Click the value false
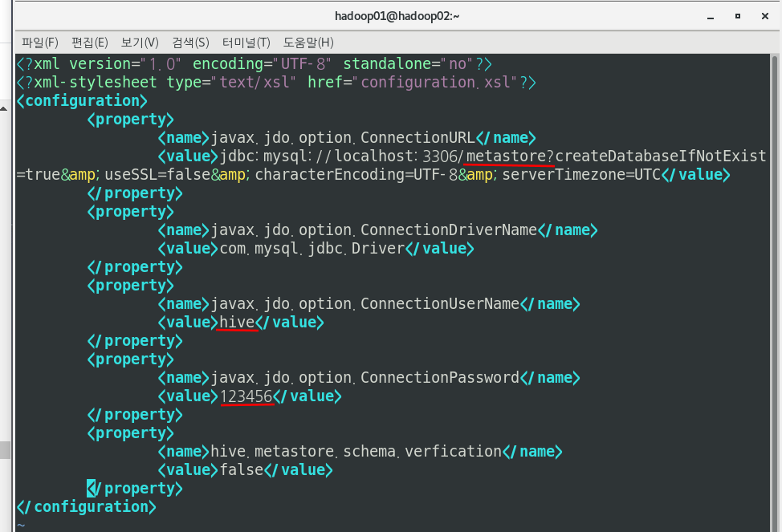This screenshot has height=532, width=782. tap(242, 469)
